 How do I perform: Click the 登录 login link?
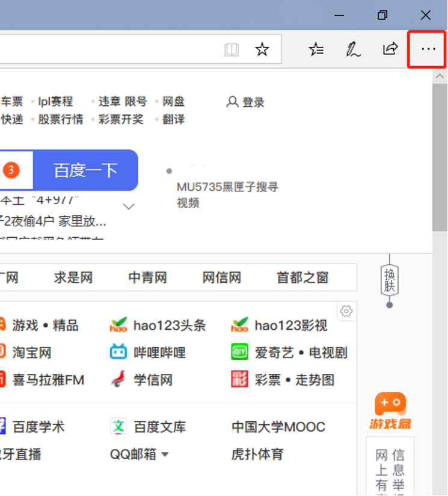[246, 102]
